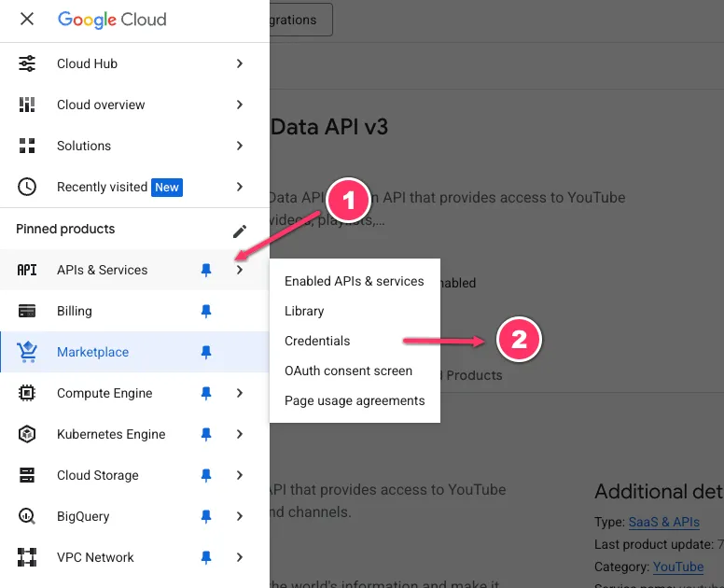Open Cloud Storage label in sidebar
Image resolution: width=724 pixels, height=588 pixels.
click(97, 475)
